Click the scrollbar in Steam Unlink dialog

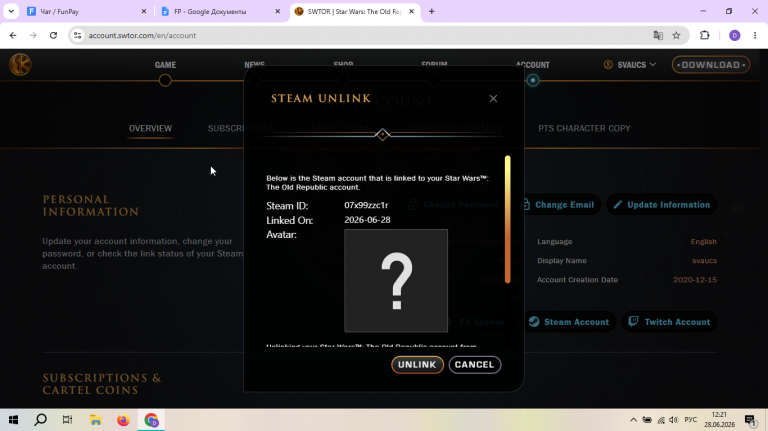tap(508, 219)
